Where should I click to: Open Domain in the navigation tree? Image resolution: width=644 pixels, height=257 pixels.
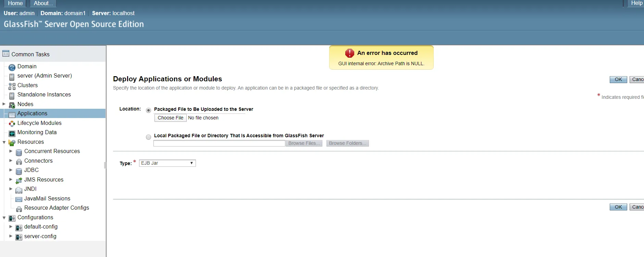[x=27, y=66]
